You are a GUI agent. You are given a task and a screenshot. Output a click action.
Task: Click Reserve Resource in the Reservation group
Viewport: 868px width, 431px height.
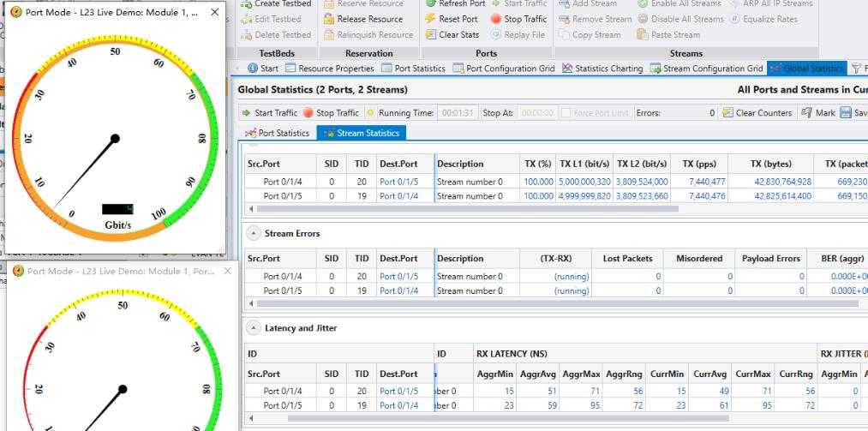363,3
